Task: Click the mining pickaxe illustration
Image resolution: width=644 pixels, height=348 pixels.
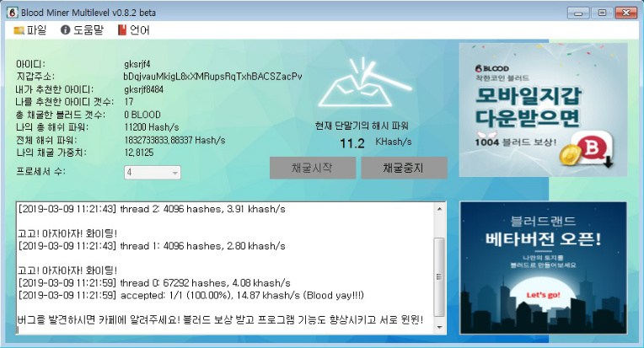Action: 365,83
